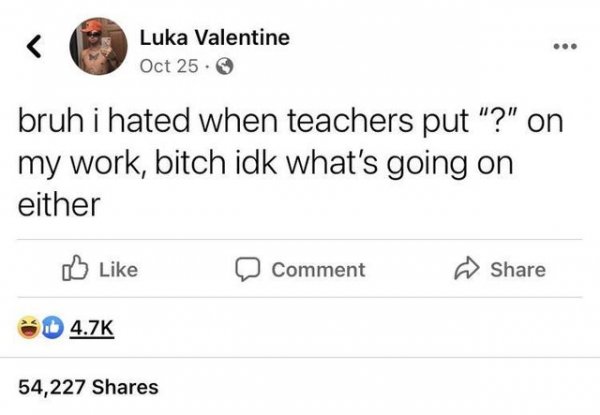
Task: Click the laughing Haha reaction emoji
Action: click(29, 328)
